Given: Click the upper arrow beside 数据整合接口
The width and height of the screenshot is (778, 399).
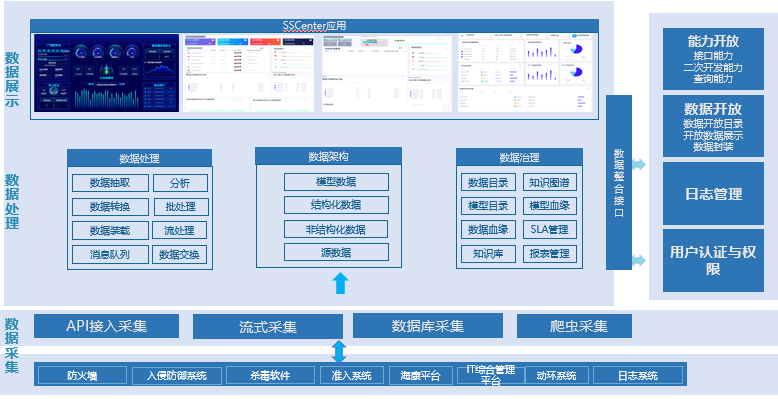Looking at the screenshot, I should [x=639, y=164].
